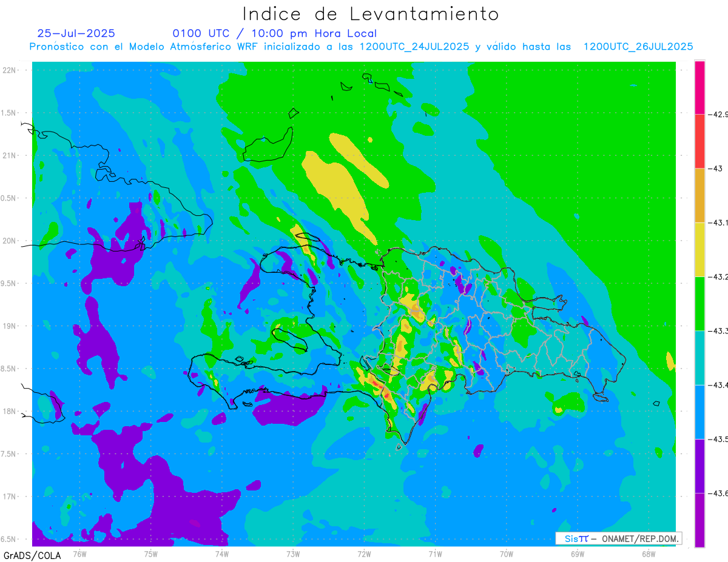The image size is (728, 562).
Task: Click the orange legend swatch between -43 and -43.1
Action: (699, 195)
